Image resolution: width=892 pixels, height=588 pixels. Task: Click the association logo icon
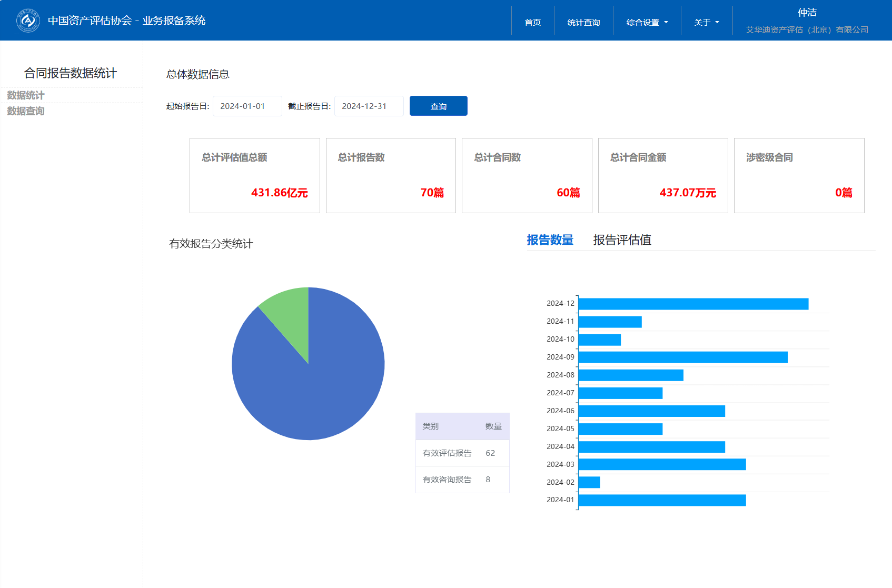point(28,21)
